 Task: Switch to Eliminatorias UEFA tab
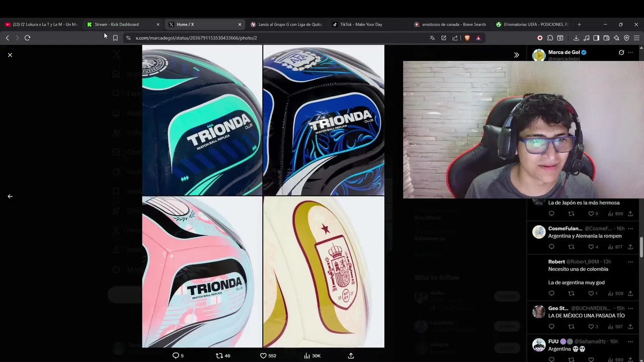tap(532, 24)
